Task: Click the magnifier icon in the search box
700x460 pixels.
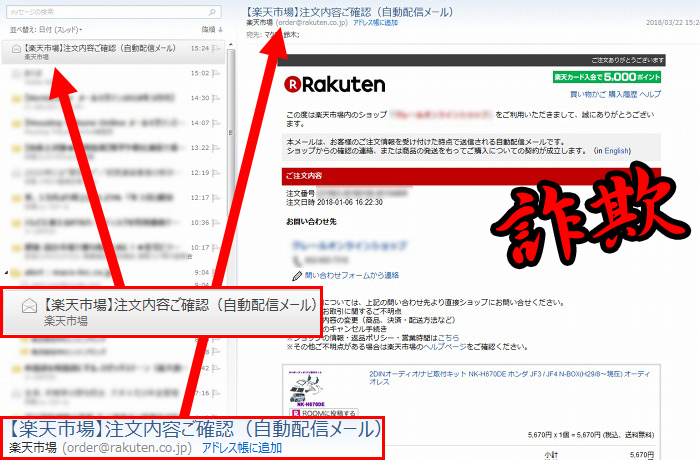Action: coord(212,12)
